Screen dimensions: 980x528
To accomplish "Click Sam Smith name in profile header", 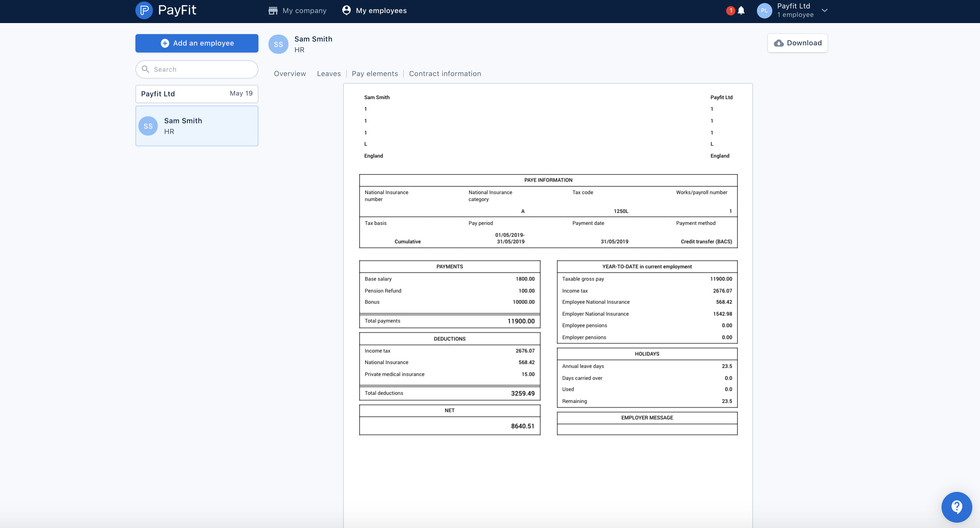I will (x=313, y=39).
